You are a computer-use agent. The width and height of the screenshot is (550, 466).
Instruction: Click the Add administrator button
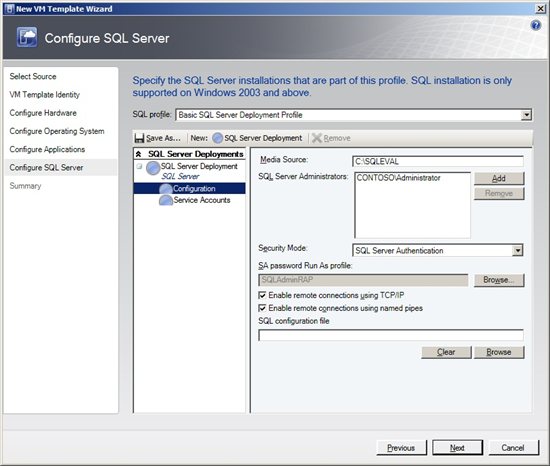[499, 178]
